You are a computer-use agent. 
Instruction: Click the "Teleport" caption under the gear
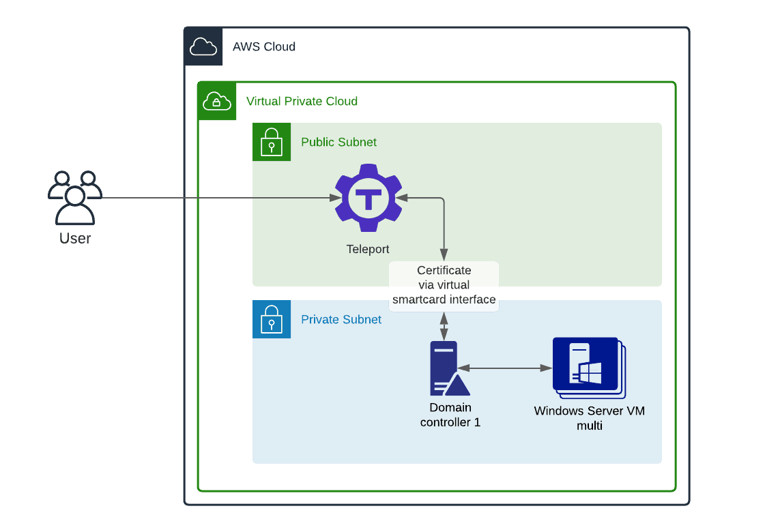point(368,250)
